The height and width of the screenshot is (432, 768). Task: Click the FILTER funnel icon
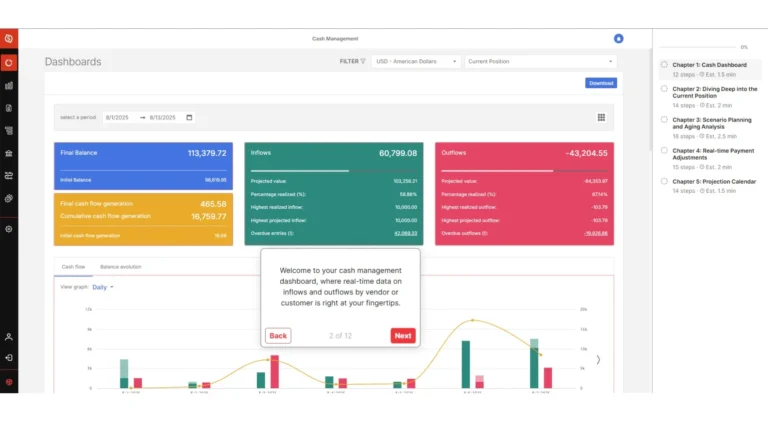(x=363, y=61)
